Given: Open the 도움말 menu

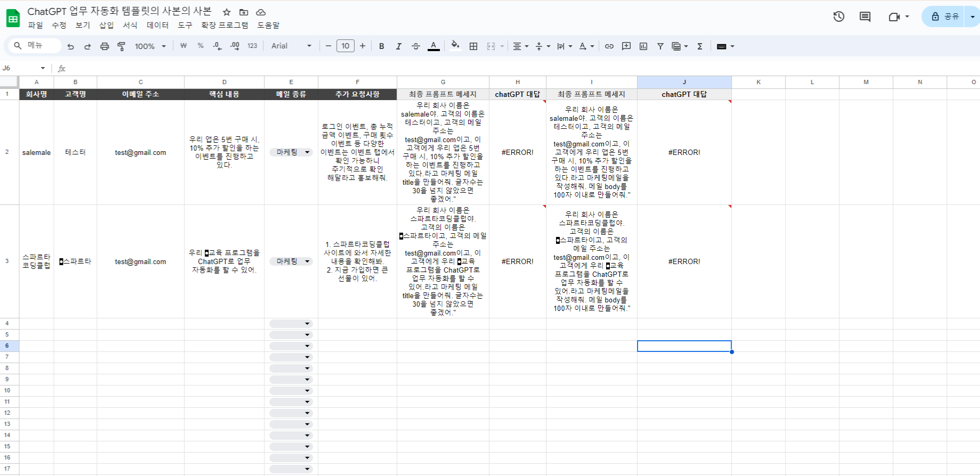Looking at the screenshot, I should pos(268,25).
